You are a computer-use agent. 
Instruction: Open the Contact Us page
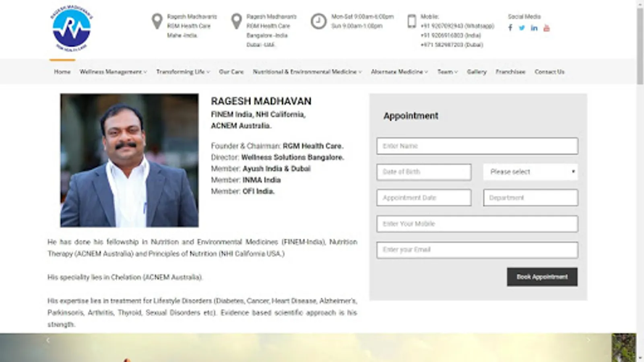click(549, 72)
